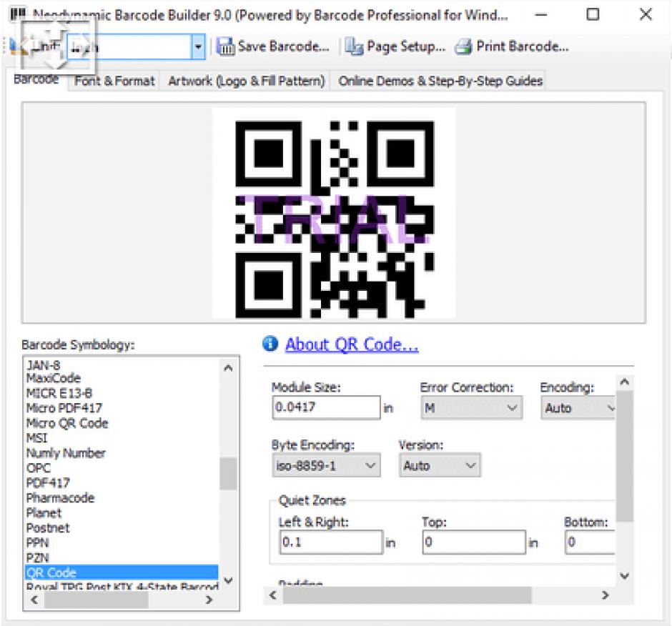
Task: Open Online Demos & Step-By-Step Guides tab
Action: (x=440, y=81)
